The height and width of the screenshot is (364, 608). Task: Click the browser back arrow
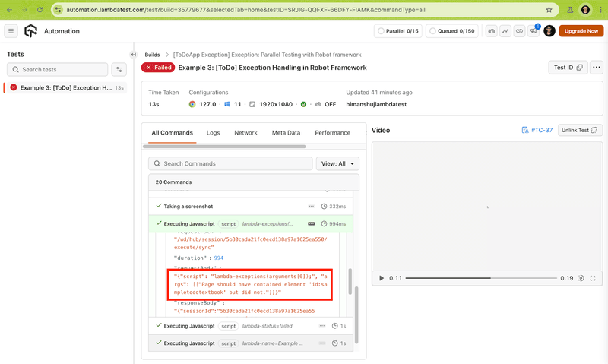(9, 10)
